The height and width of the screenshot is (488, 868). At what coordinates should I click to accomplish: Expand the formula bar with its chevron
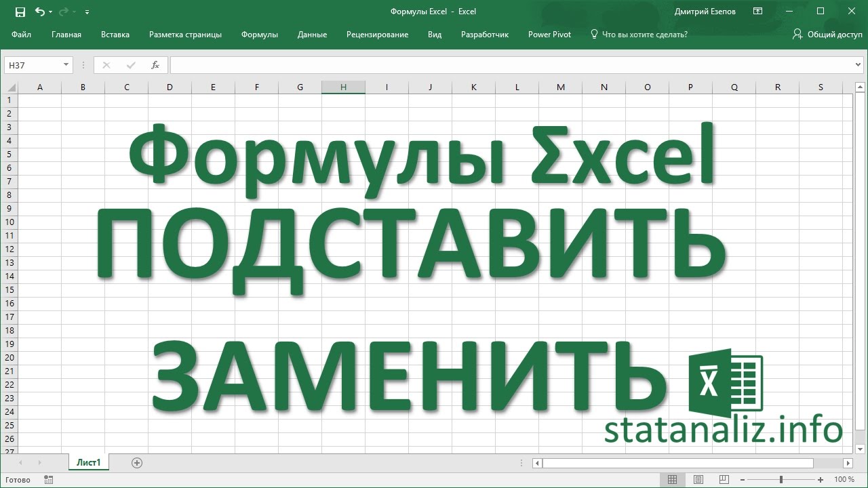(859, 65)
